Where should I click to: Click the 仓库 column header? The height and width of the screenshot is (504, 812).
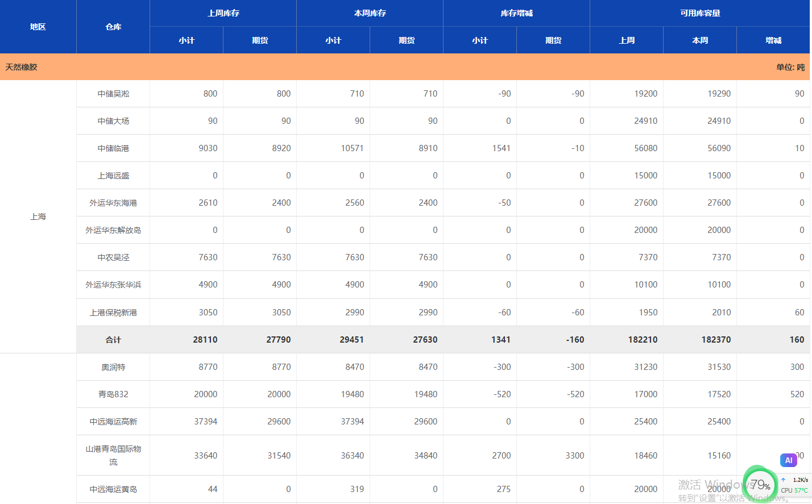(113, 27)
